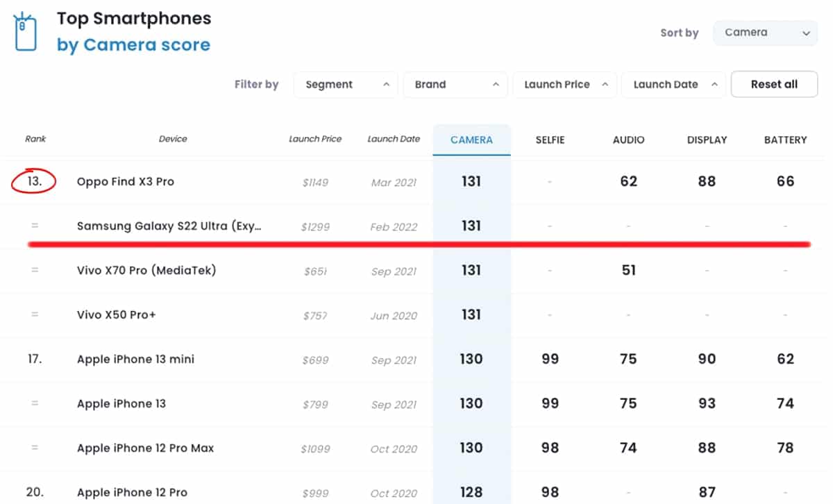Image resolution: width=833 pixels, height=504 pixels.
Task: Open Oppo Find X3 Pro device page
Action: pyautogui.click(x=126, y=182)
